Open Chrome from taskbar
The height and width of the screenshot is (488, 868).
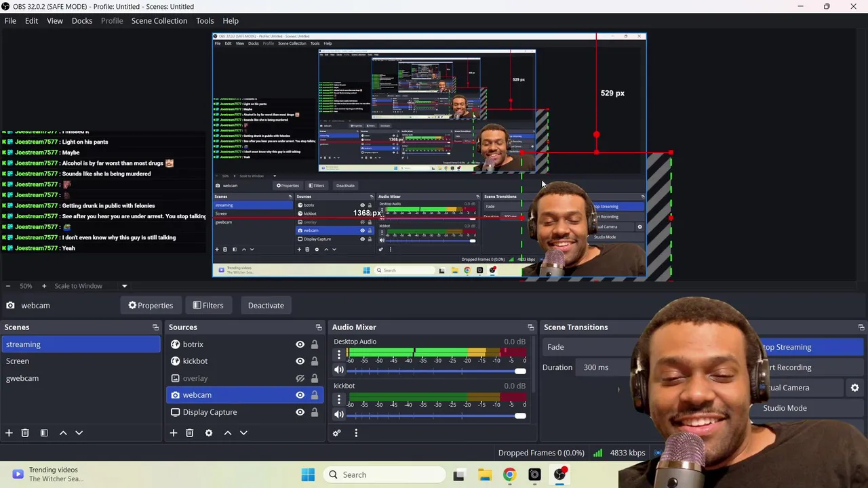[509, 474]
